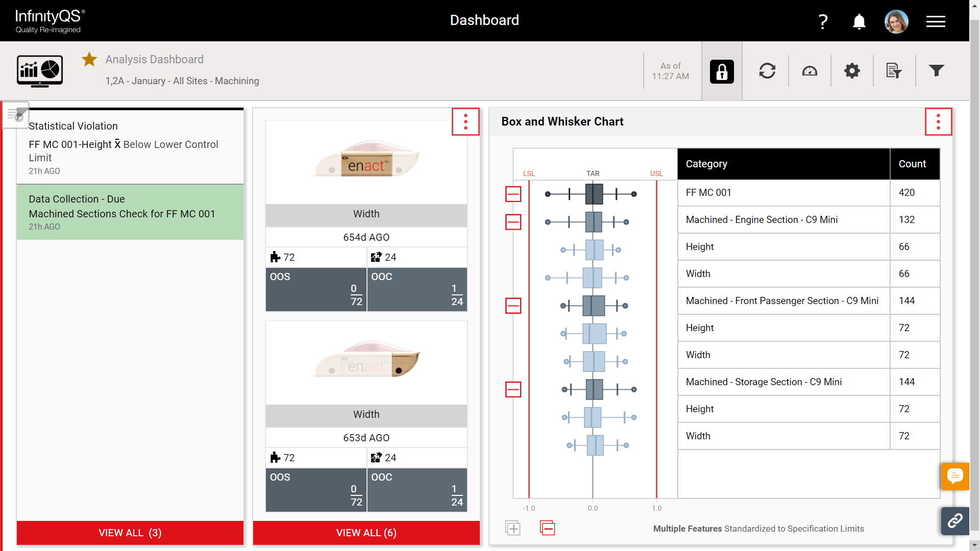Collapse the FF MC 001 box plot group
Image resolution: width=980 pixels, height=551 pixels.
[x=513, y=194]
